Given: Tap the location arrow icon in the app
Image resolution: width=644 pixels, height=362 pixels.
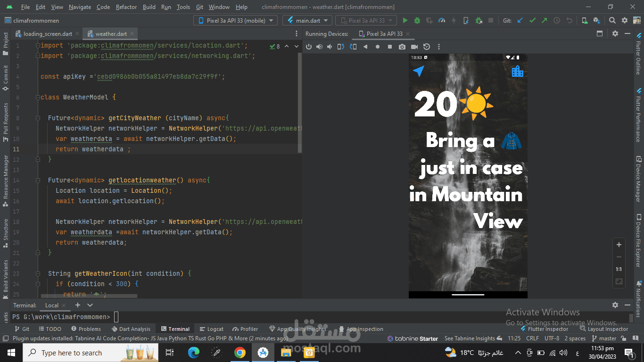Looking at the screenshot, I should [x=419, y=71].
